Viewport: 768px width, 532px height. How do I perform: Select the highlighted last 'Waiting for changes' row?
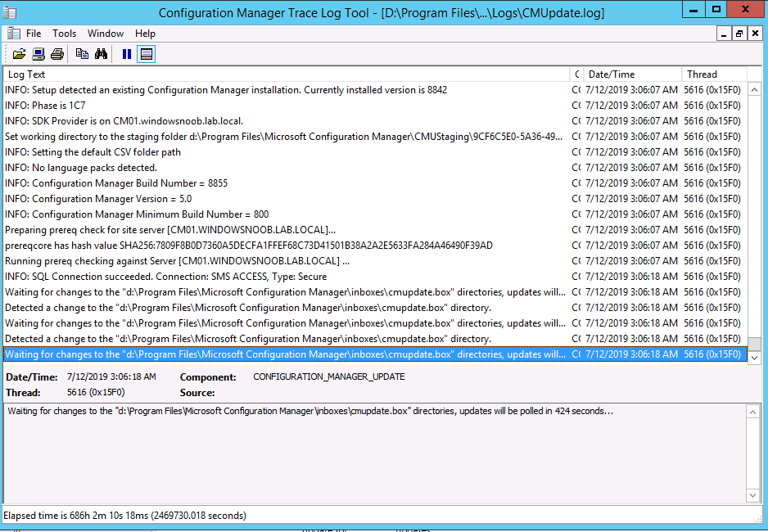pyautogui.click(x=375, y=354)
